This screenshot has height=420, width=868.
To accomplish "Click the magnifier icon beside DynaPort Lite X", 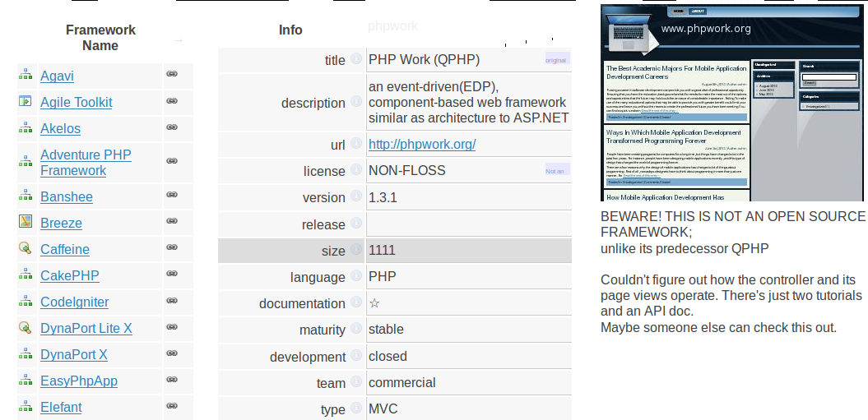I will 26,327.
